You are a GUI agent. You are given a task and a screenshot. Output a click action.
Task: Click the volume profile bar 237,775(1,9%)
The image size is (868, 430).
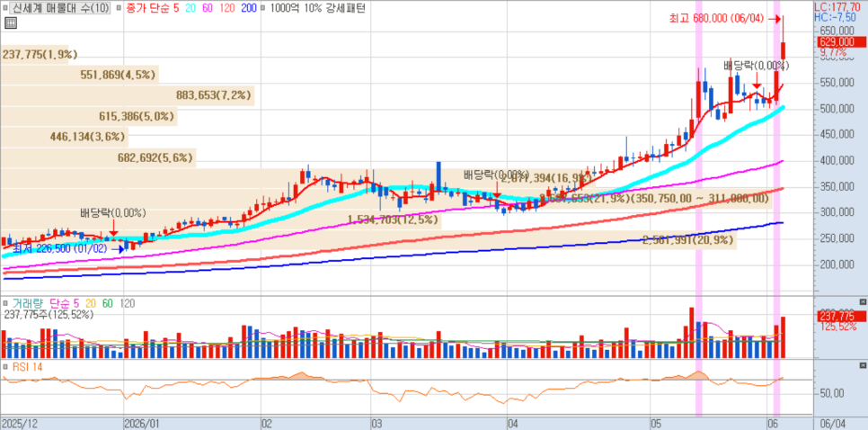tap(34, 54)
